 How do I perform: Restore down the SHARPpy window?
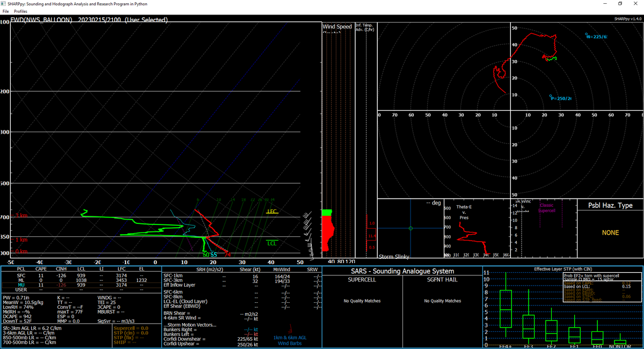(x=620, y=3)
